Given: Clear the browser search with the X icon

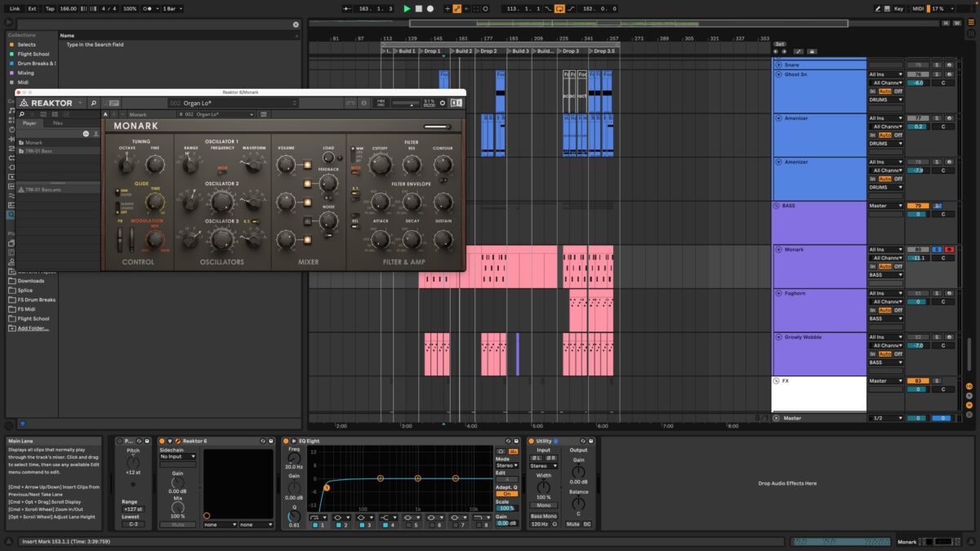Looking at the screenshot, I should (x=296, y=24).
